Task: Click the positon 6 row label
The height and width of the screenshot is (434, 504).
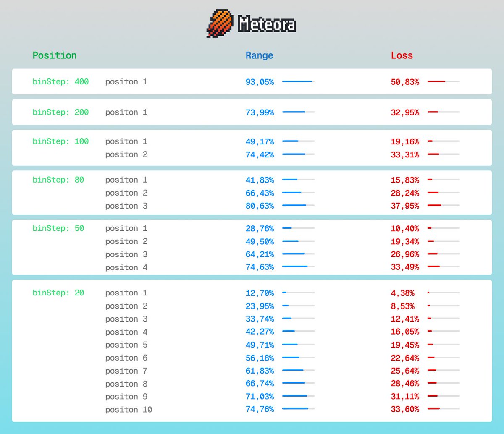Action: [x=126, y=358]
